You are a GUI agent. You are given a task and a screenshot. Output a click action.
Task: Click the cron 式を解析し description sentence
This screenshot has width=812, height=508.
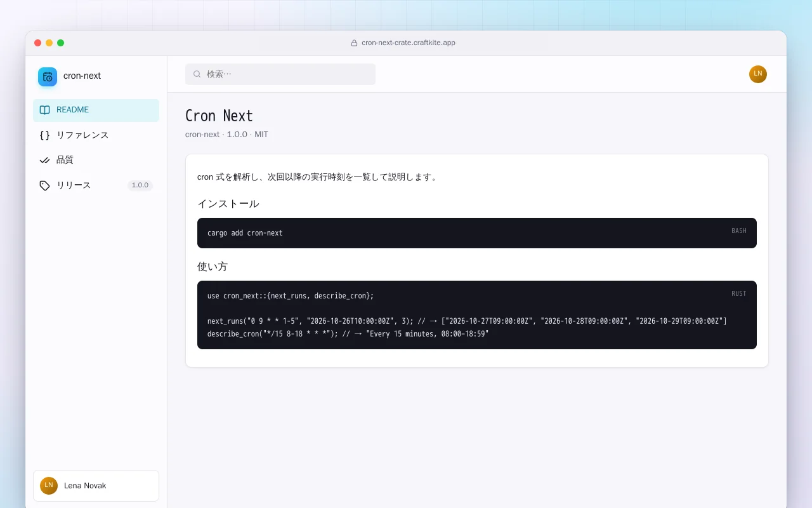click(318, 177)
